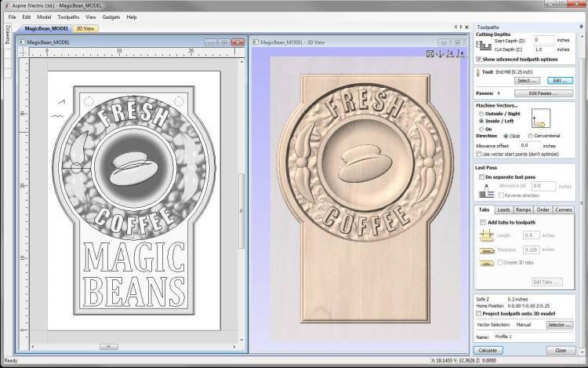Open the Corners tab
Viewport: 588px width, 368px height.
tap(563, 210)
